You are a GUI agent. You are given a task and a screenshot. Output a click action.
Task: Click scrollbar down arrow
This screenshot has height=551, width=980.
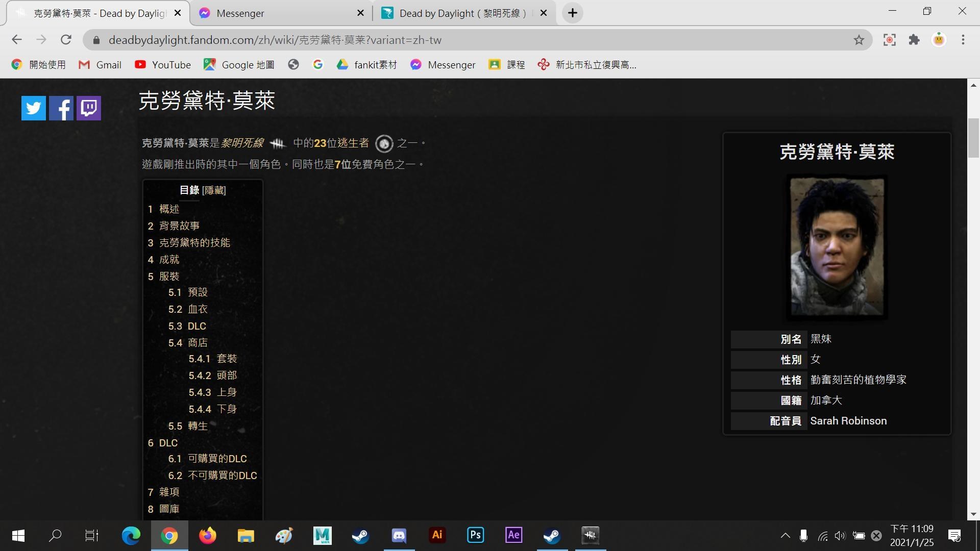(973, 514)
